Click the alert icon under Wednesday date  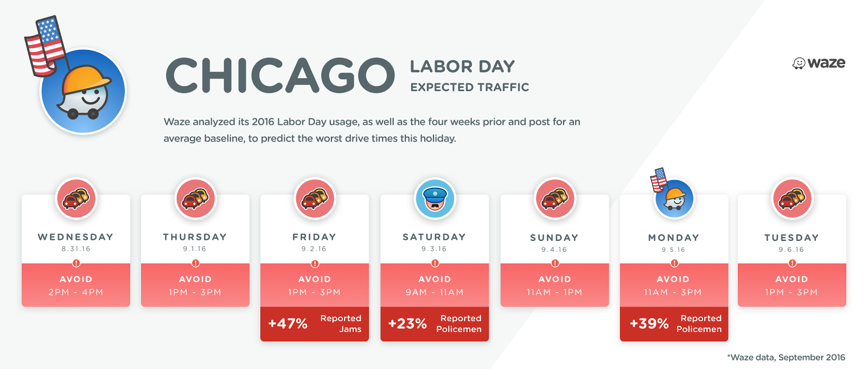coord(76,263)
